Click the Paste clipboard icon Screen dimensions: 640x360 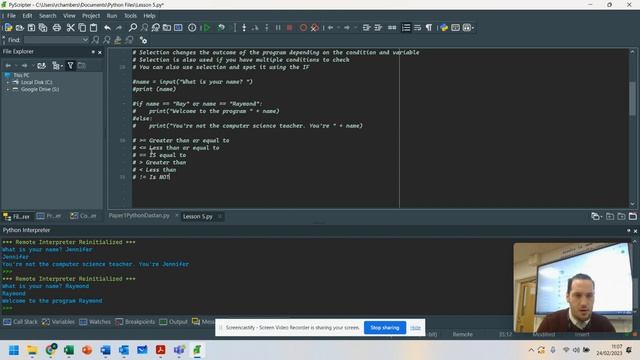(93, 28)
